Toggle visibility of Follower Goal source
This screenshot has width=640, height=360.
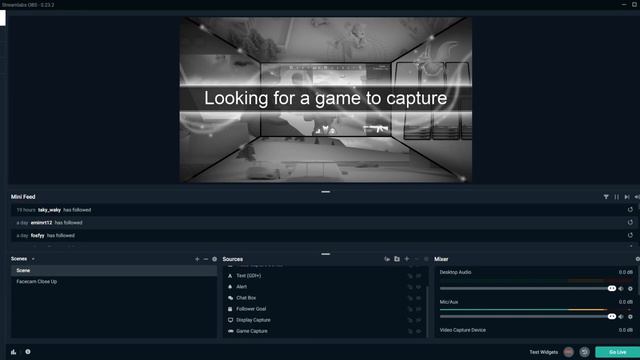(419, 309)
